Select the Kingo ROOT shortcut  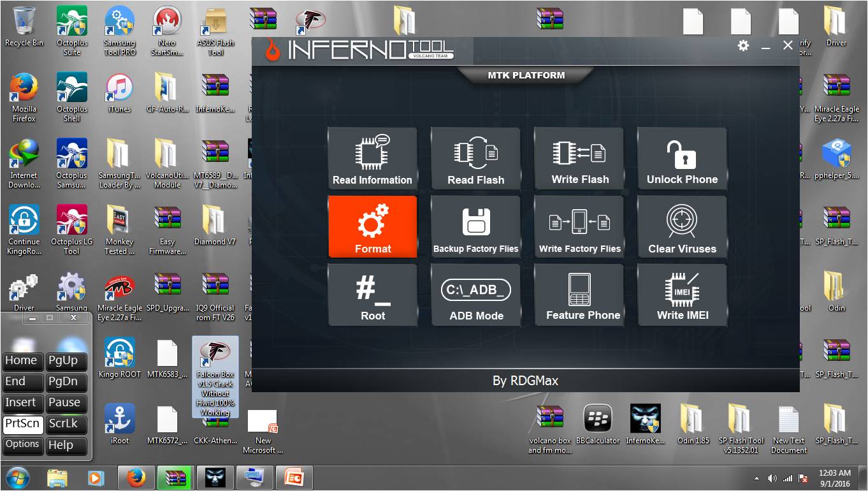[x=120, y=358]
